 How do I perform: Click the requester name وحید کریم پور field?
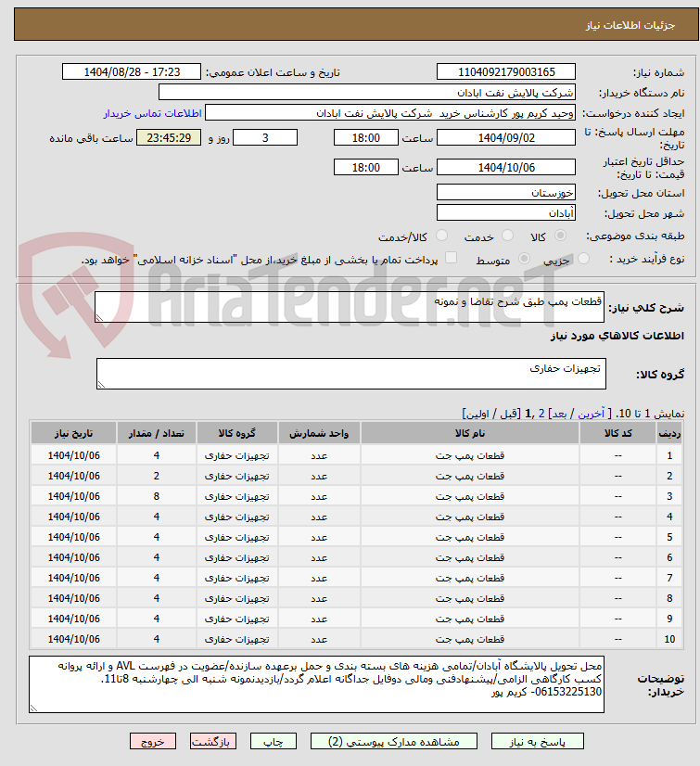coord(389,113)
